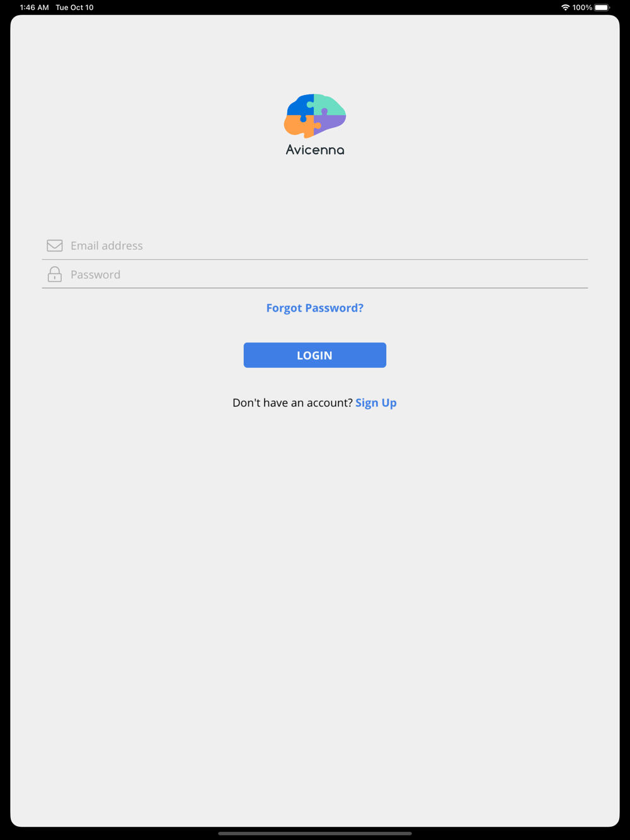This screenshot has height=840, width=630.
Task: Focus the Password field
Action: click(315, 274)
